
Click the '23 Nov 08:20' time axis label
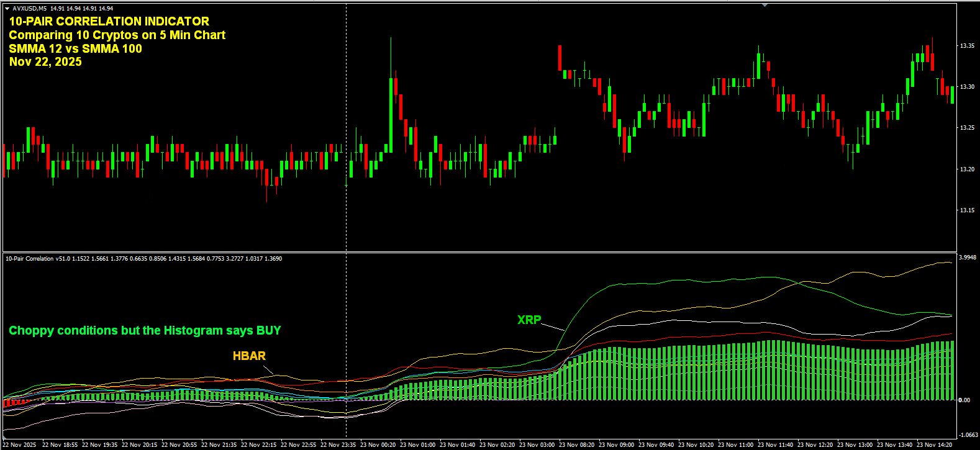click(x=577, y=445)
